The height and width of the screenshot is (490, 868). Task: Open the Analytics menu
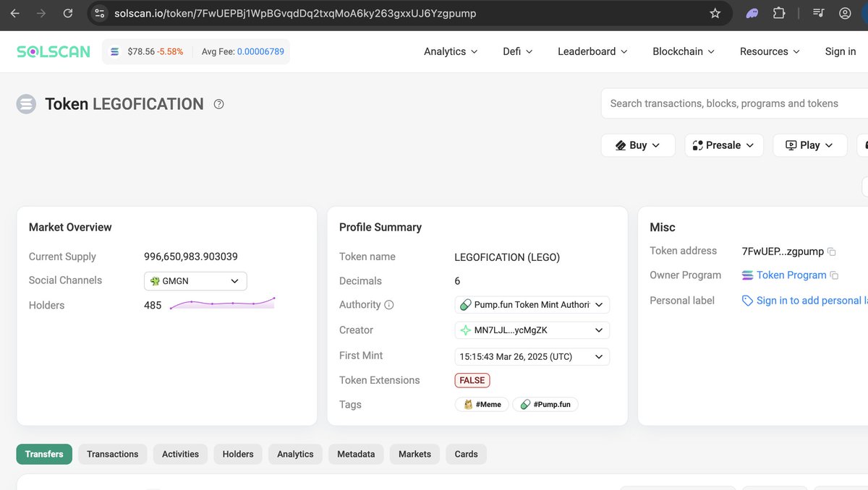pos(451,51)
